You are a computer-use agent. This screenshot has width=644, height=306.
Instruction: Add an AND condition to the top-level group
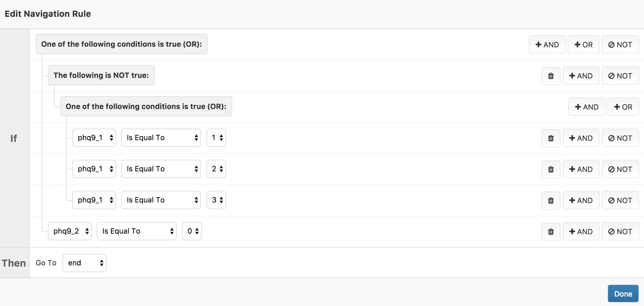pos(547,45)
